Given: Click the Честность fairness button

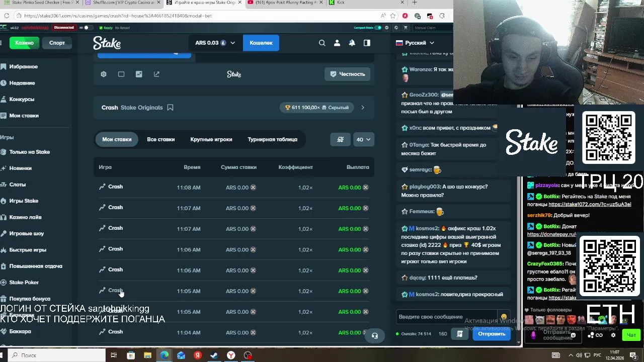Looking at the screenshot, I should pyautogui.click(x=348, y=74).
